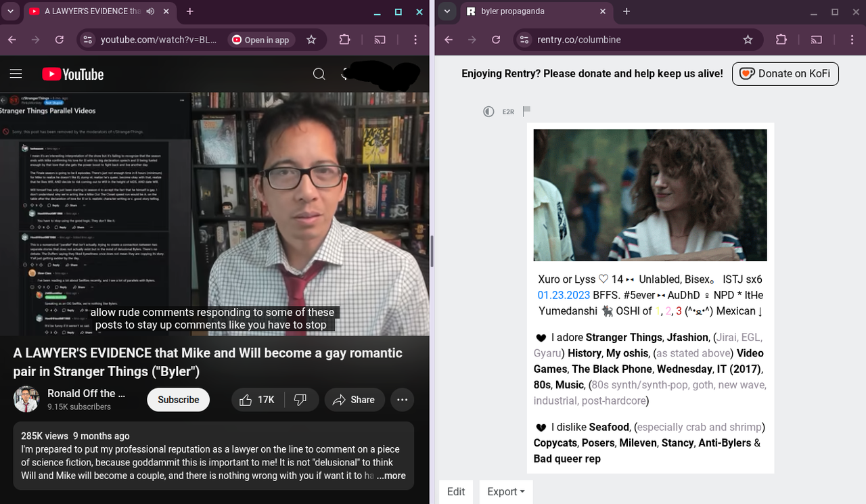Bookmark the YouTube page star icon

coord(311,40)
